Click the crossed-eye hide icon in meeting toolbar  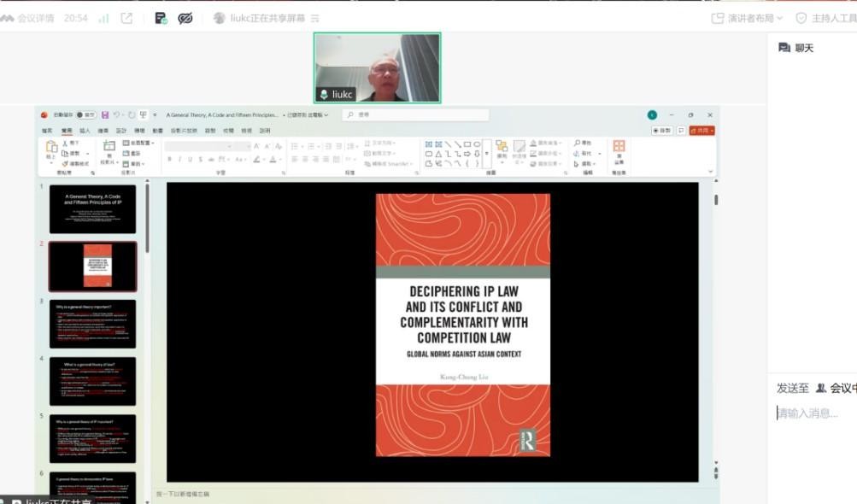[185, 18]
